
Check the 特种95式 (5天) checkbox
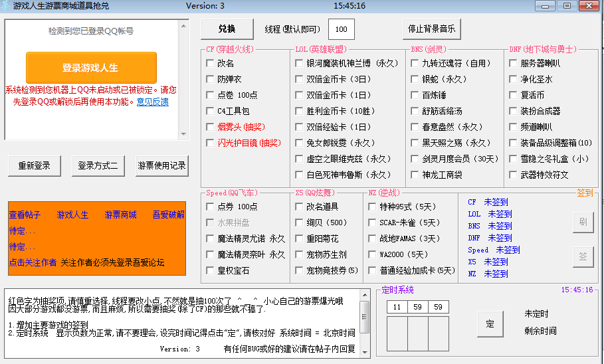point(372,207)
